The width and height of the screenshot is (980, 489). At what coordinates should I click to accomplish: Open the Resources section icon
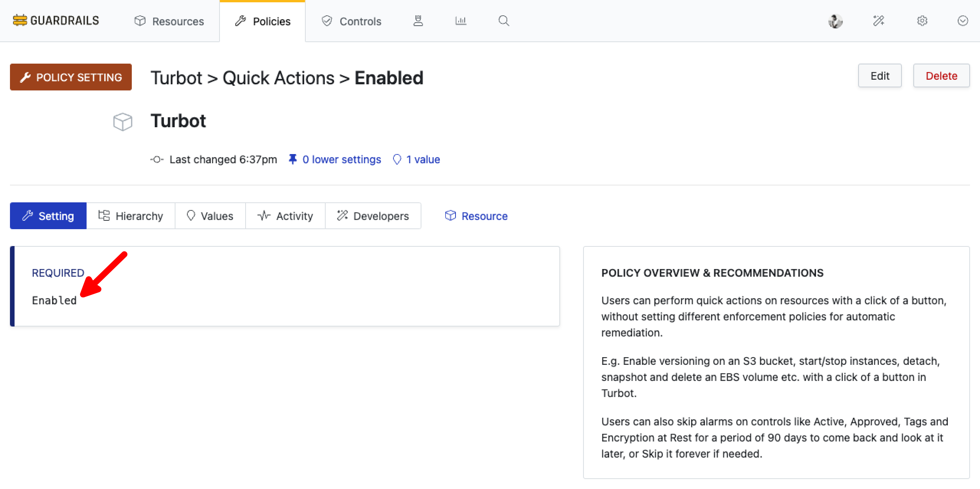click(x=141, y=21)
